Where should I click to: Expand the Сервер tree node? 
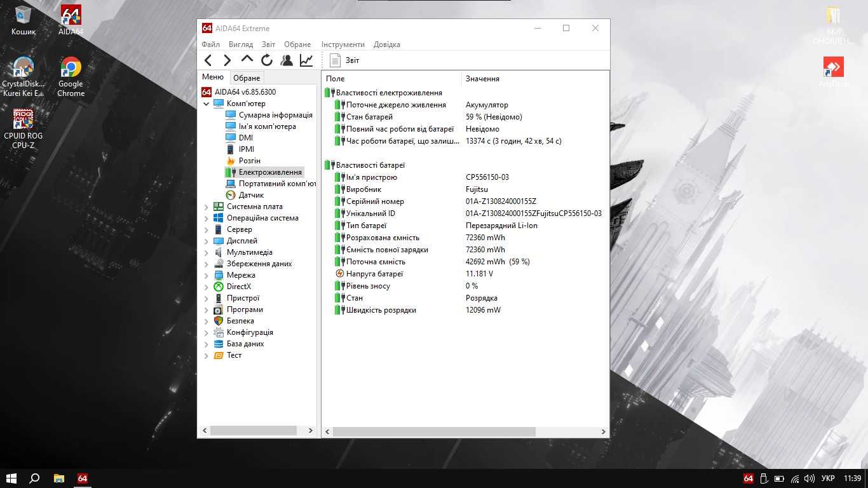(x=206, y=229)
